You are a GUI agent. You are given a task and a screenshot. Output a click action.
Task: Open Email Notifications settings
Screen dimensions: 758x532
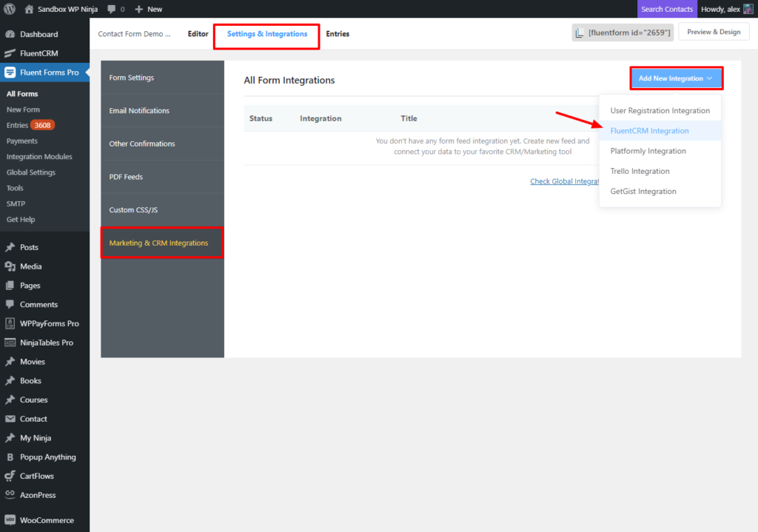click(162, 111)
